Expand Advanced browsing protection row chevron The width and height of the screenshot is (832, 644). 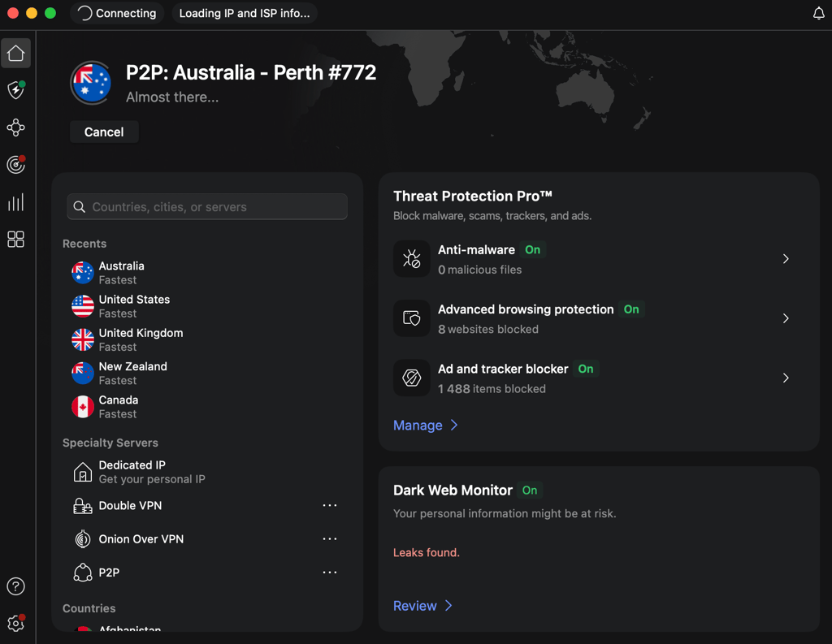point(786,318)
